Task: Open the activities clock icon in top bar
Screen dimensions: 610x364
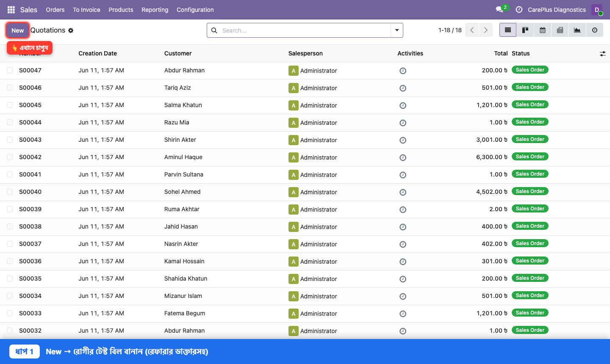Action: click(x=519, y=10)
